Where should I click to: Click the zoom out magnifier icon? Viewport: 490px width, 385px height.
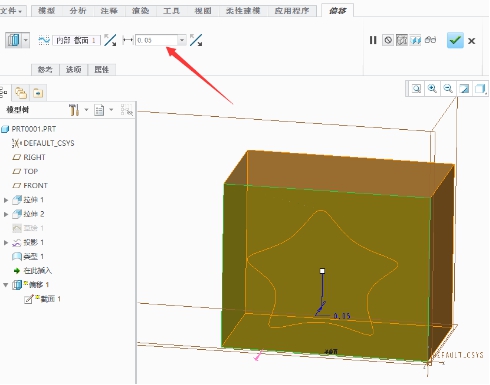448,89
